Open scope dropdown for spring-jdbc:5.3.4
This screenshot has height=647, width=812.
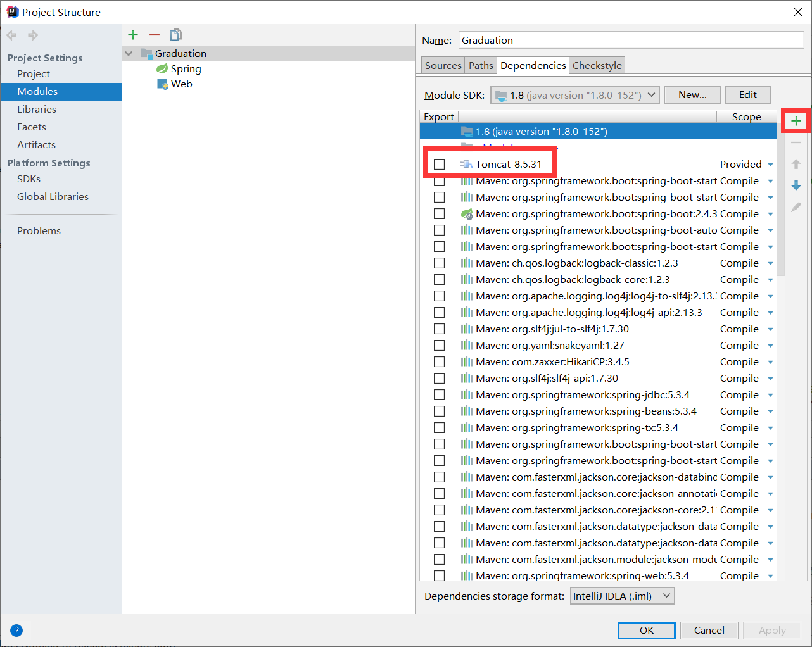click(x=770, y=395)
